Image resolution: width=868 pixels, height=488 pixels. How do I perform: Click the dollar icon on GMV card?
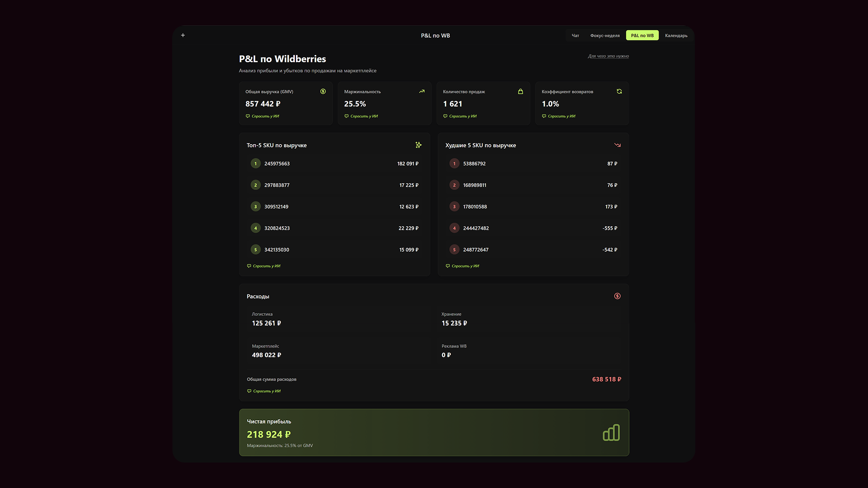coord(323,92)
